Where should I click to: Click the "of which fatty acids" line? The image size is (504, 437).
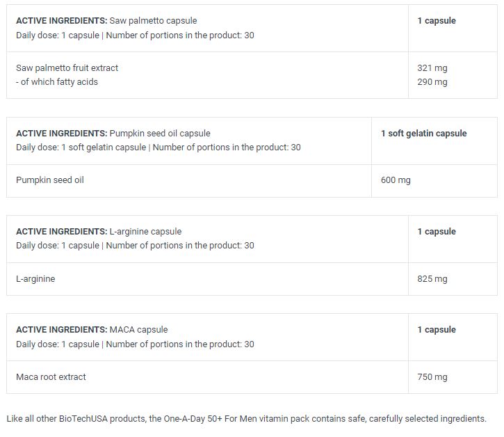pyautogui.click(x=57, y=82)
